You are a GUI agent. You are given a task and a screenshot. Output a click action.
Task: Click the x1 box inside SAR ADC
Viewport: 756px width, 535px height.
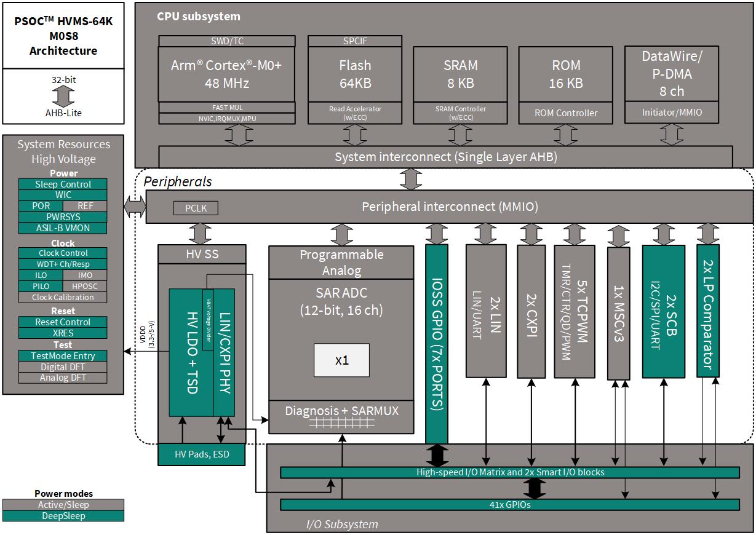click(341, 360)
